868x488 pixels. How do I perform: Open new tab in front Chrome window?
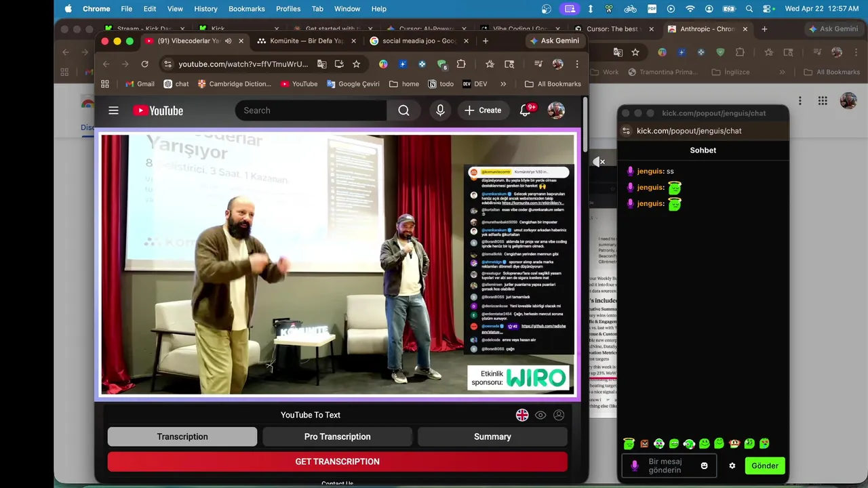[x=485, y=41]
